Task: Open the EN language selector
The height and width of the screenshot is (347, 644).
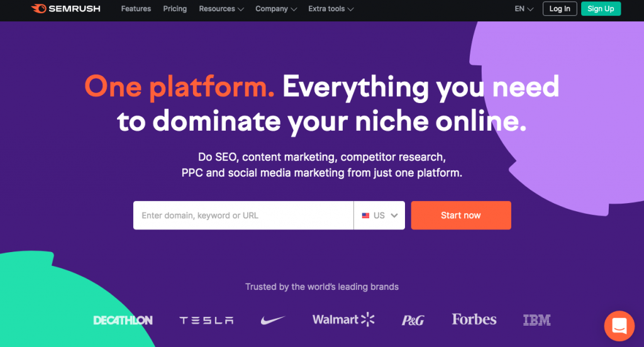Action: point(524,9)
